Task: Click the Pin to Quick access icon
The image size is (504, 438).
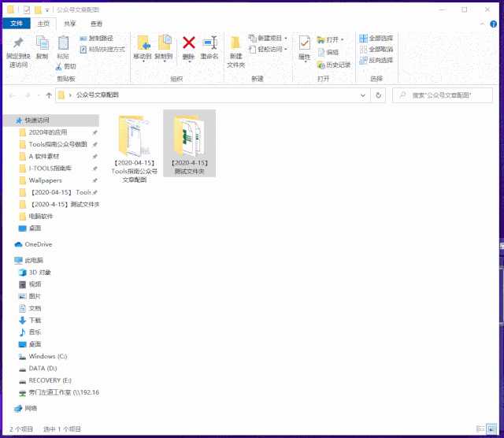Action: pyautogui.click(x=18, y=43)
